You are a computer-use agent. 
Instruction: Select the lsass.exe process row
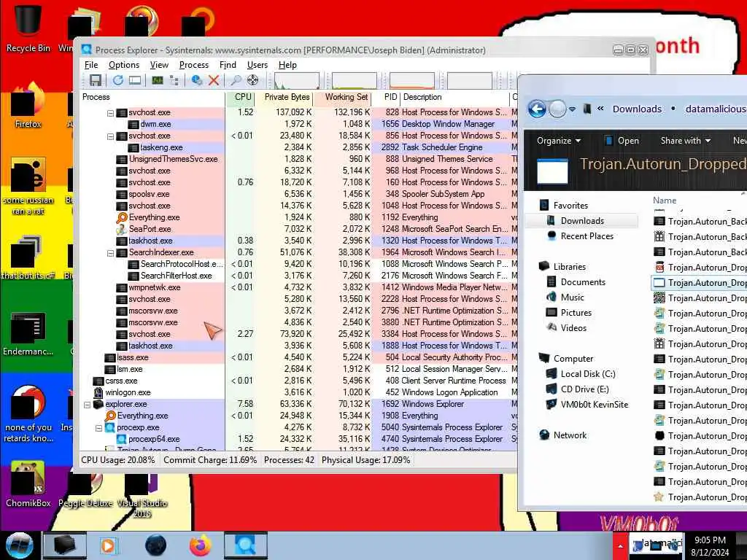pyautogui.click(x=298, y=357)
